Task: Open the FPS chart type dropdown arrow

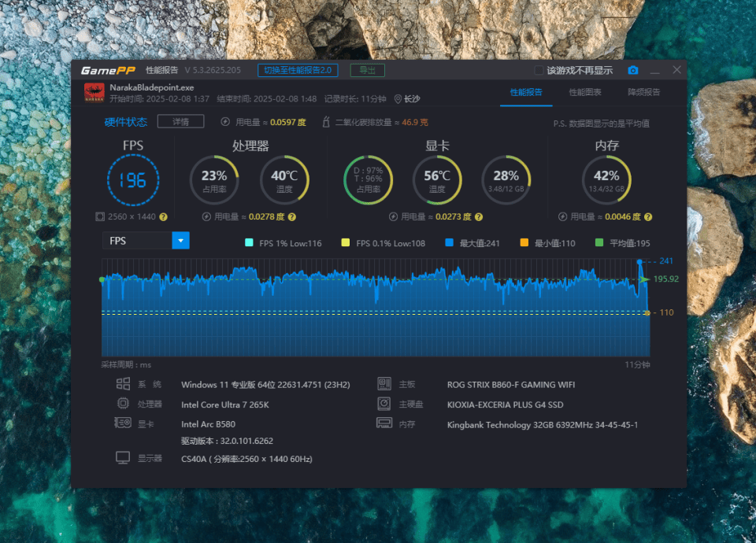Action: [x=181, y=241]
